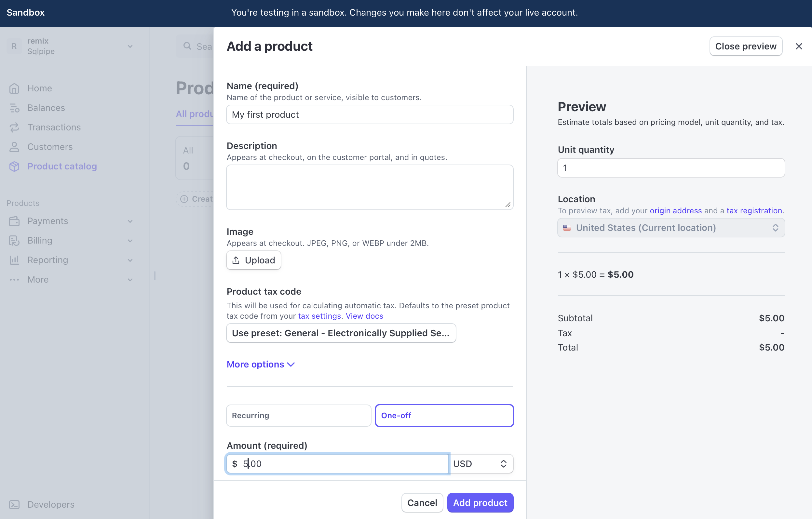Click the Balances sidebar icon

[14, 108]
